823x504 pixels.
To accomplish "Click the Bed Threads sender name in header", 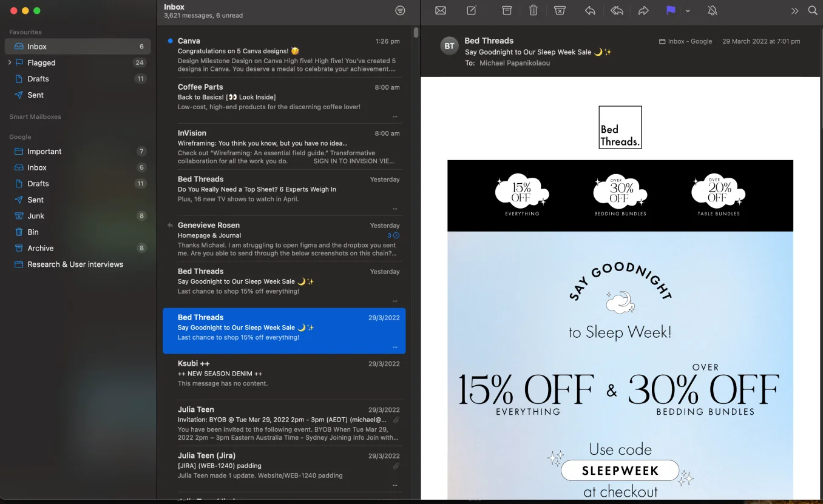I will click(489, 41).
